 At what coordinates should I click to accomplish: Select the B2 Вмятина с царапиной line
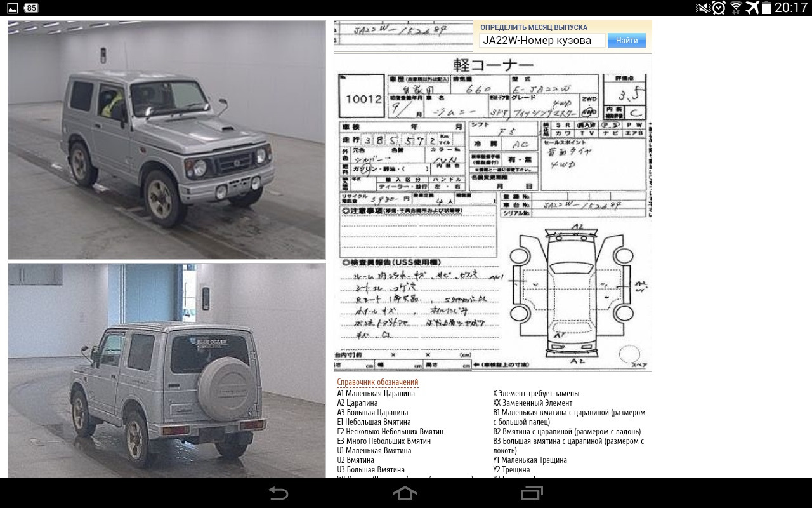coord(566,432)
